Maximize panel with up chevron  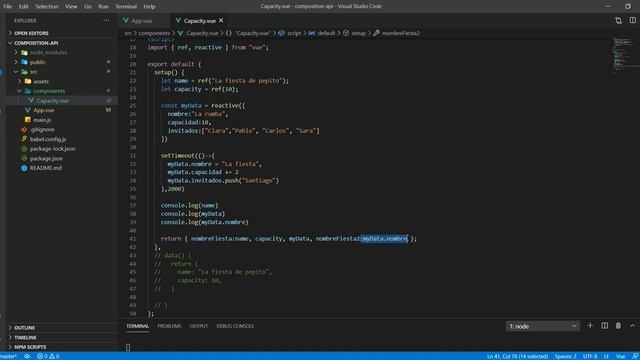632,326
